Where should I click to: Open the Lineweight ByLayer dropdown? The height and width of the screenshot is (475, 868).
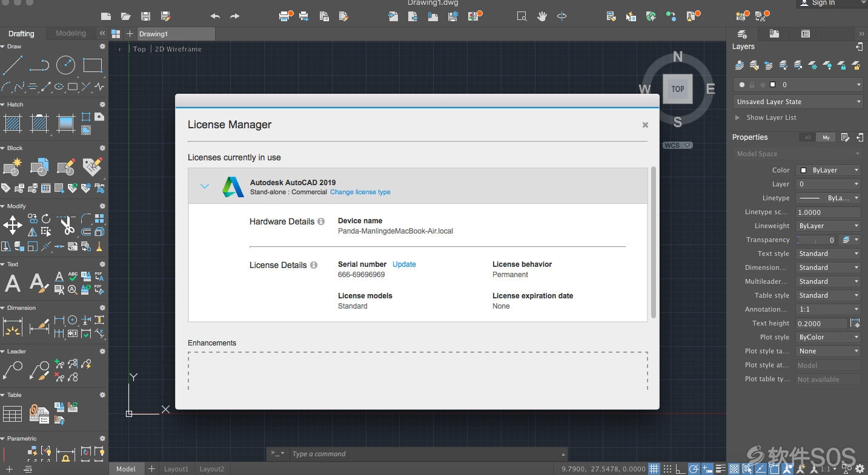828,226
